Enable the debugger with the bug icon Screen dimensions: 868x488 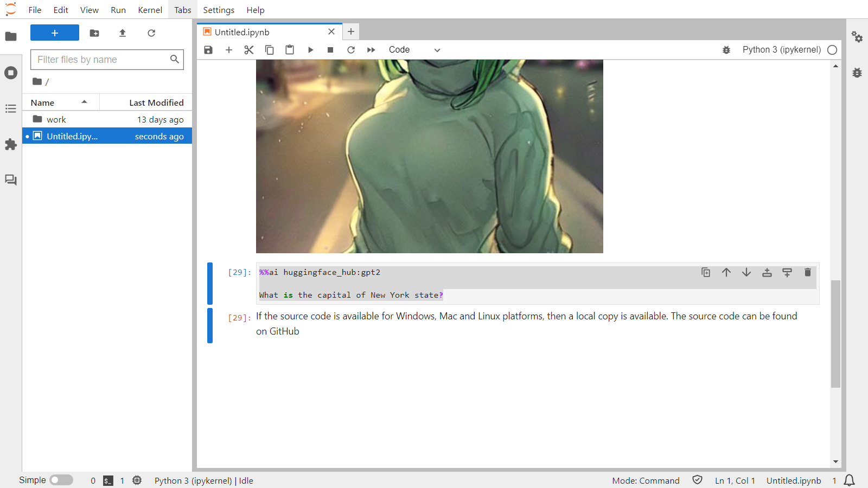(726, 49)
